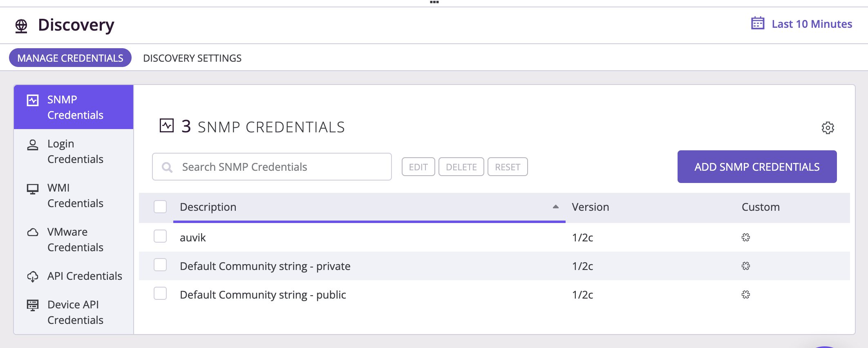868x348 pixels.
Task: Sort by Description using the arrow
Action: 555,207
